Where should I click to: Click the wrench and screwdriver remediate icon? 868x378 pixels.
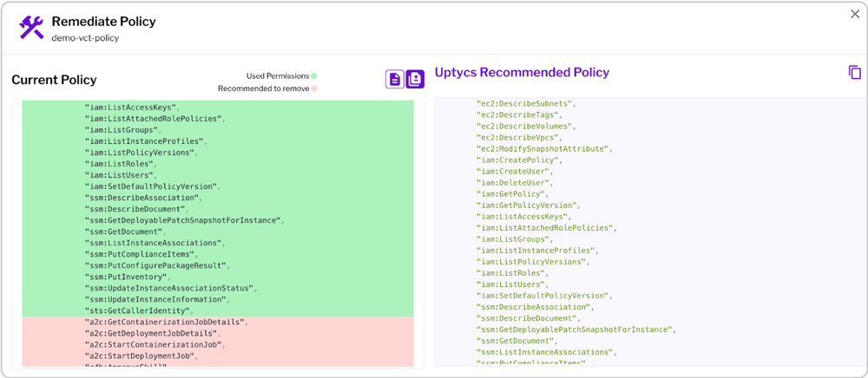pyautogui.click(x=31, y=27)
